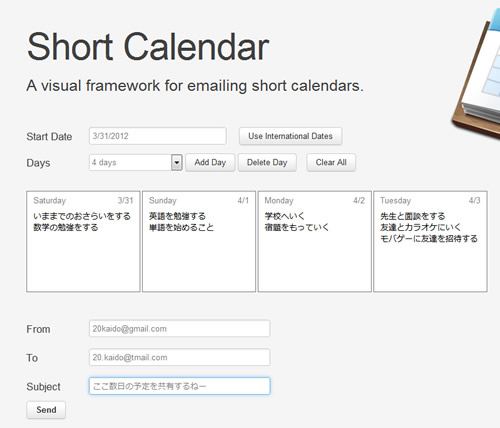Select the 4 days combo box
Screen dimensions: 500x428
pos(136,163)
